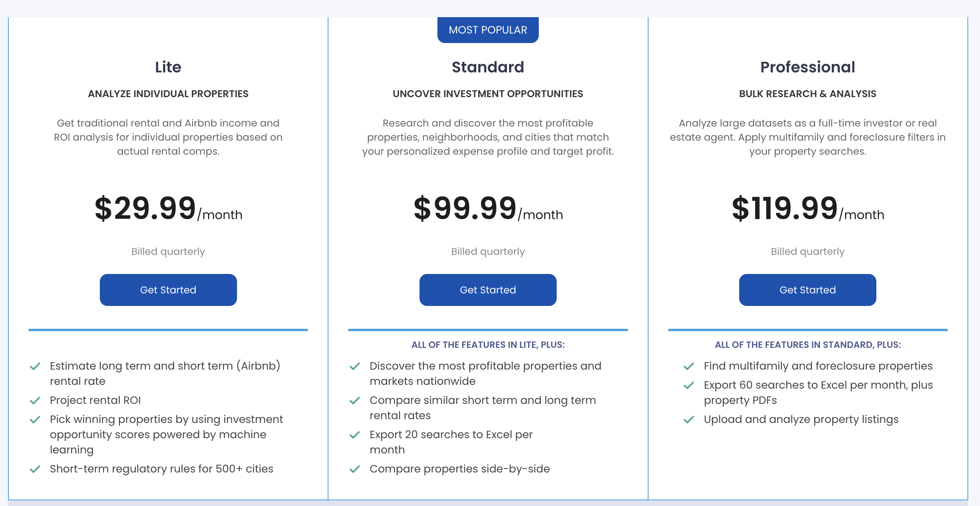Click checkmark beside Compare properties side-by-side
This screenshot has height=506, width=980.
pos(355,469)
